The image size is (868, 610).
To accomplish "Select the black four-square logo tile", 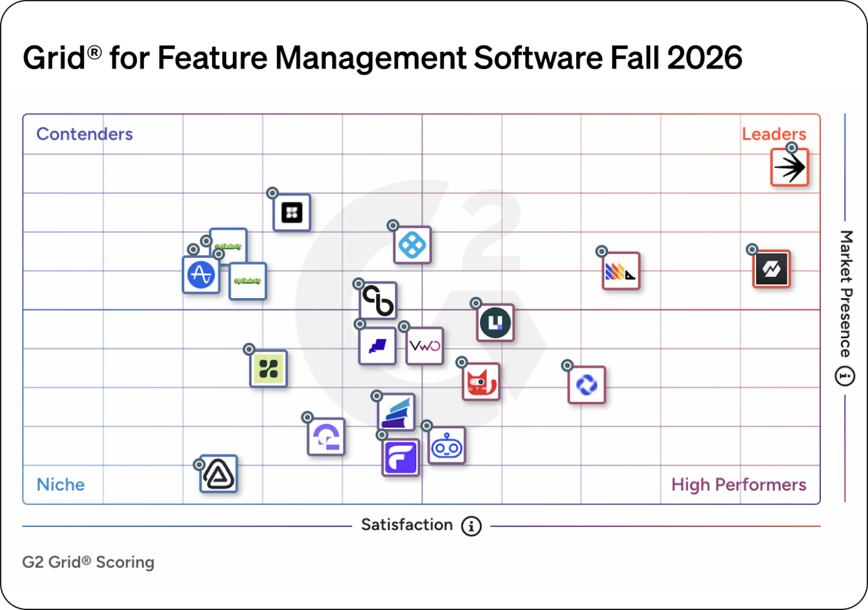I will click(292, 212).
